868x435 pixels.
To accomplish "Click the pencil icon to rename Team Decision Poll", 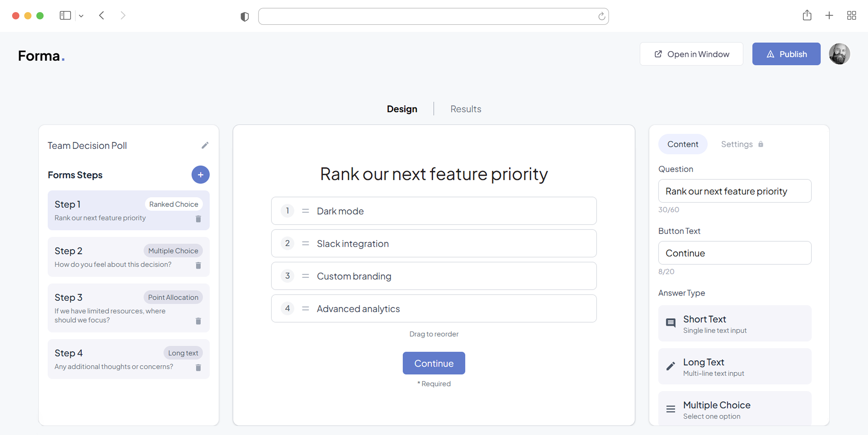I will pos(205,145).
